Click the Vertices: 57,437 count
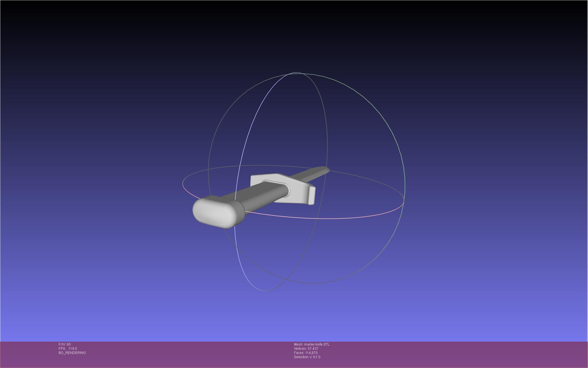This screenshot has height=368, width=588. click(306, 349)
